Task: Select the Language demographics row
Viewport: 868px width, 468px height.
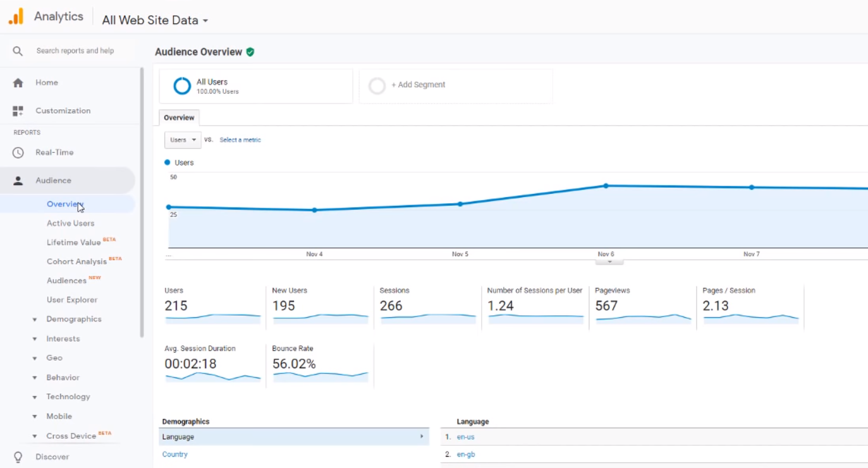Action: pyautogui.click(x=294, y=436)
